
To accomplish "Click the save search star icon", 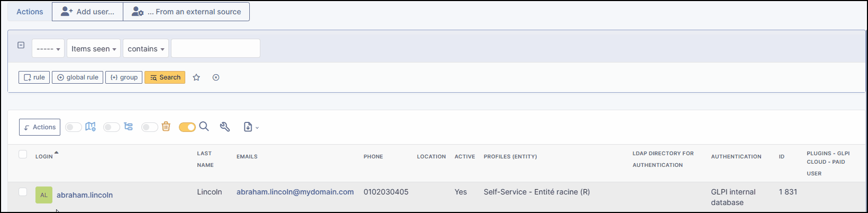I will tap(196, 77).
